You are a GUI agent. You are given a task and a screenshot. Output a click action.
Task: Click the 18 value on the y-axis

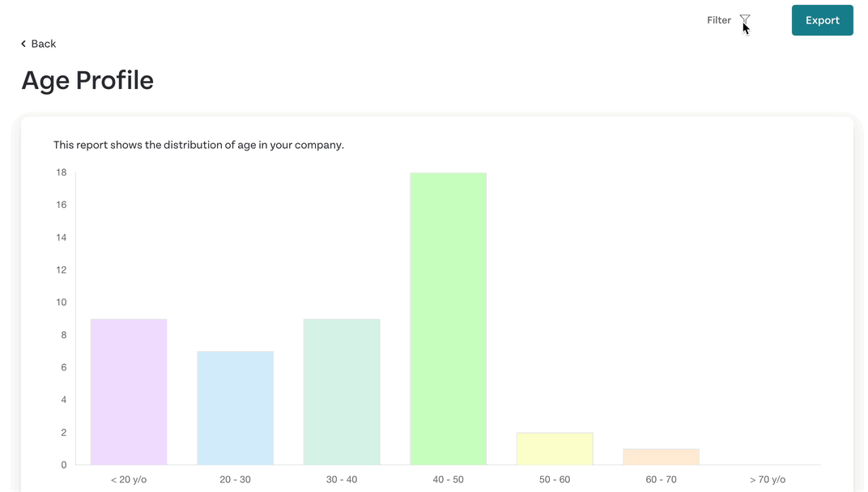(x=61, y=172)
